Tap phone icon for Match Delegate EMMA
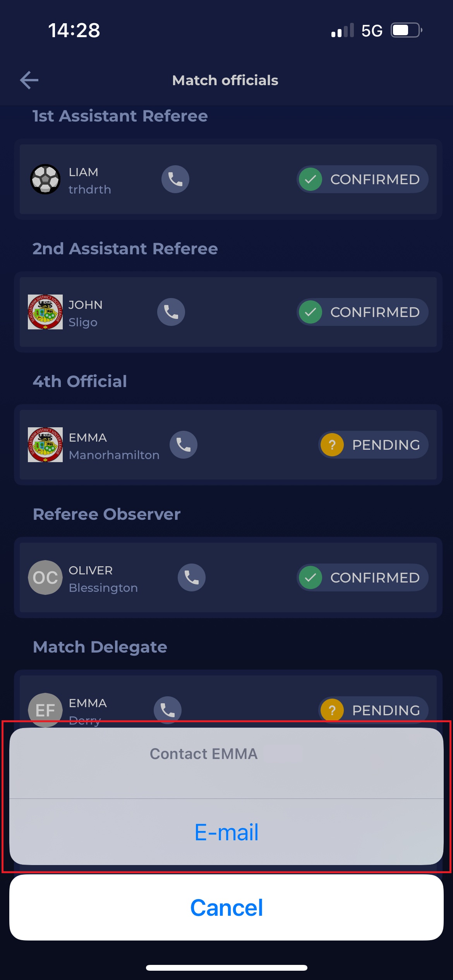This screenshot has height=980, width=453. (168, 709)
